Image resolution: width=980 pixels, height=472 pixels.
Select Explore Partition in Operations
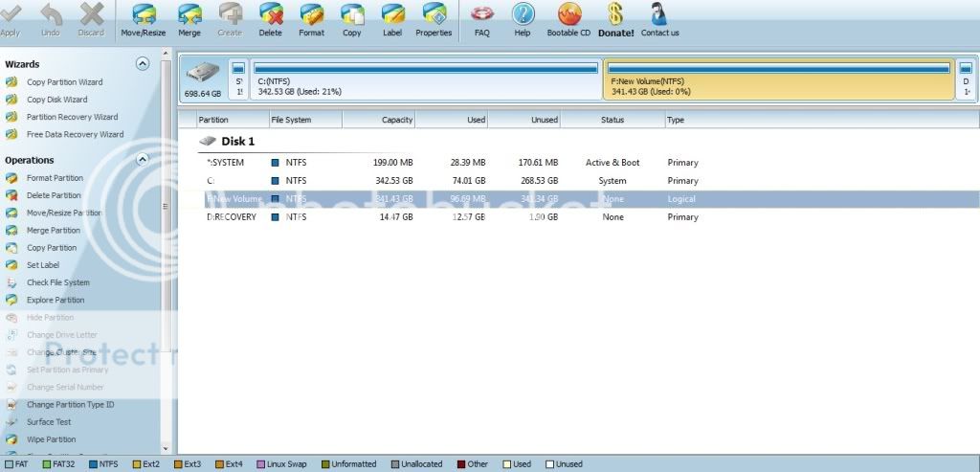coord(56,300)
